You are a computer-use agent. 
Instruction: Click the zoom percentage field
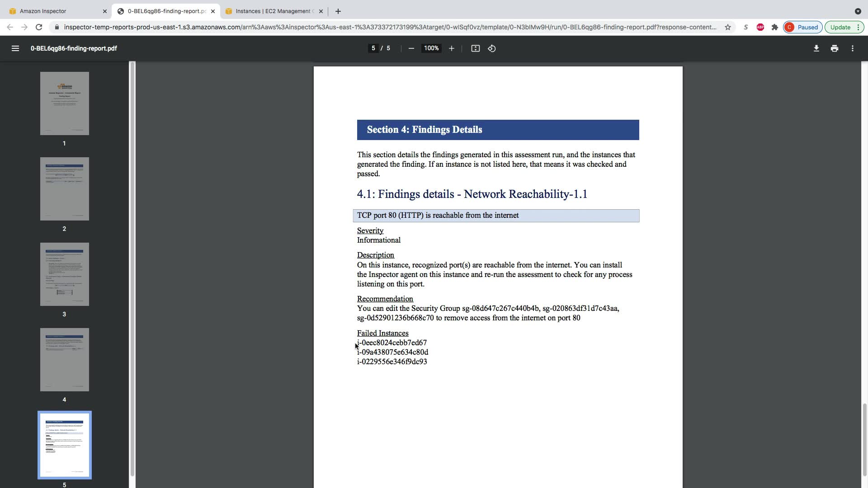click(x=431, y=48)
